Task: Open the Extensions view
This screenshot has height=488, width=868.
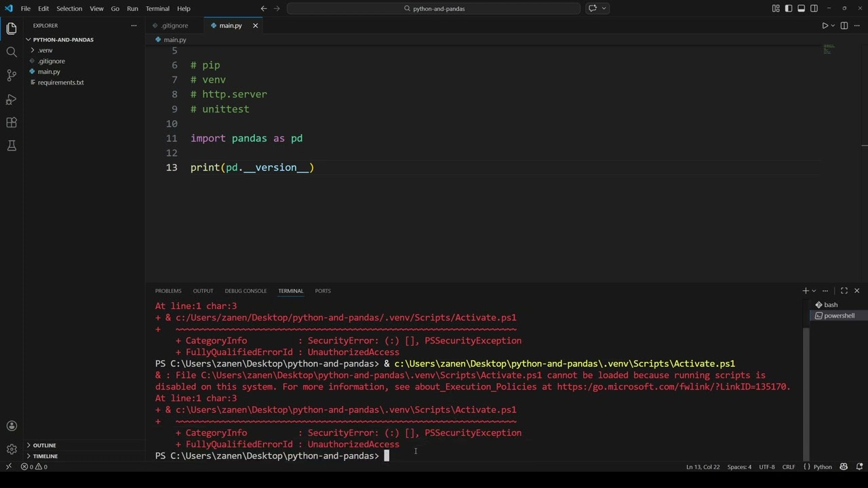Action: 12,123
